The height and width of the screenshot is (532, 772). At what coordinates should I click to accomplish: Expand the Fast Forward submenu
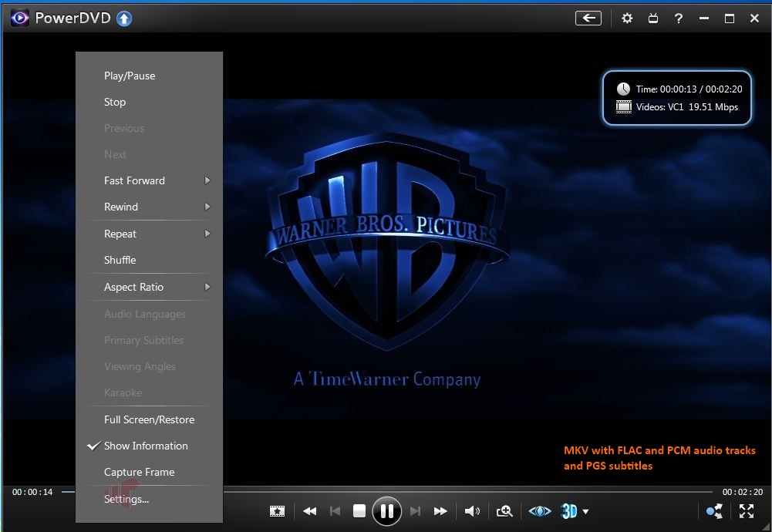tap(149, 180)
